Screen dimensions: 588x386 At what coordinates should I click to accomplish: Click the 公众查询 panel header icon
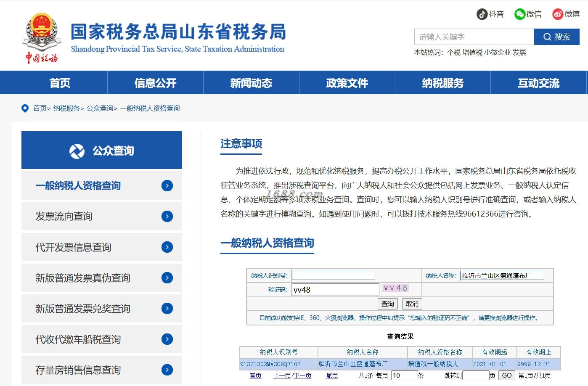click(x=77, y=151)
